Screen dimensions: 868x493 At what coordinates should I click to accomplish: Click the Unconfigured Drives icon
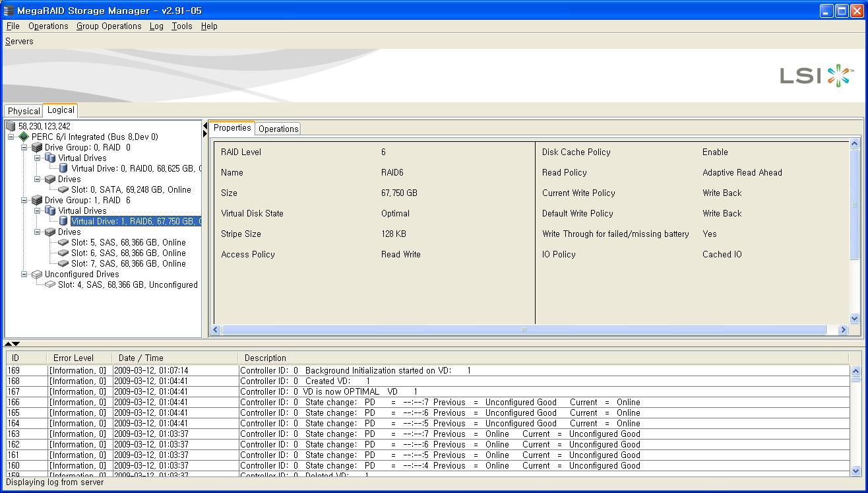pyautogui.click(x=37, y=274)
